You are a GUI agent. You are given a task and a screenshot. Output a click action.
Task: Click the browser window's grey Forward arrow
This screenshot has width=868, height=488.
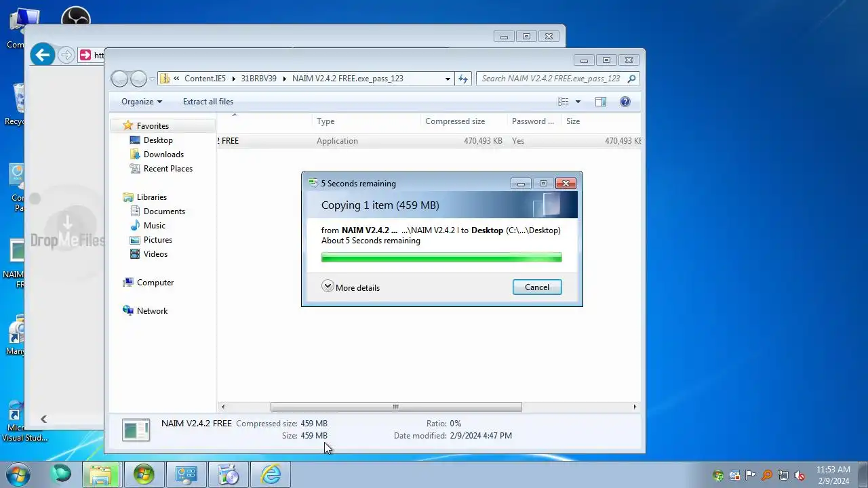pos(66,55)
